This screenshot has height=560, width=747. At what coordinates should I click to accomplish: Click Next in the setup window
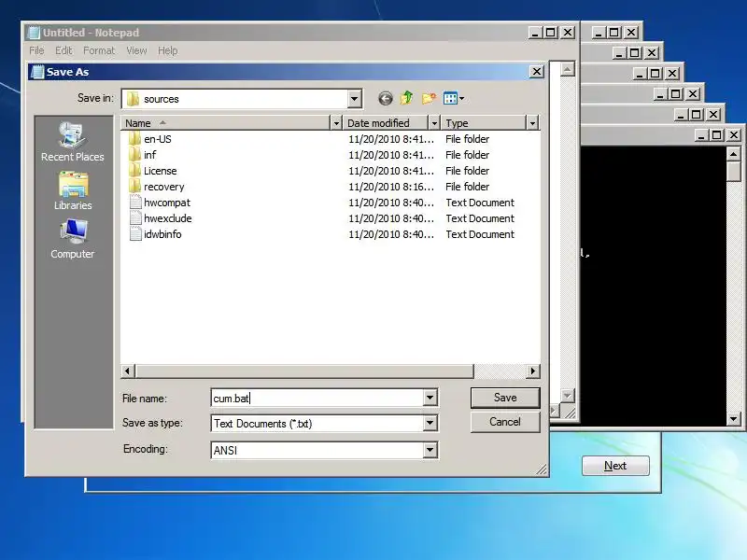(615, 466)
